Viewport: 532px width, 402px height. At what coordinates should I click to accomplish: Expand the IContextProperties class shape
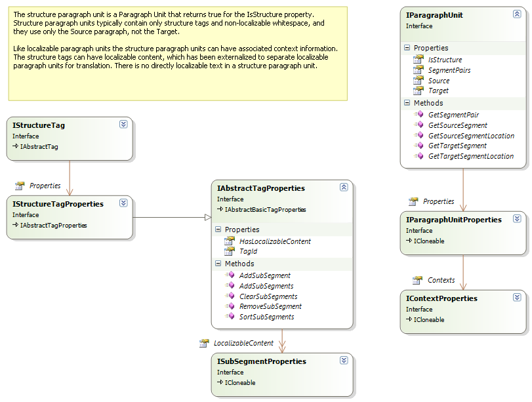point(517,298)
